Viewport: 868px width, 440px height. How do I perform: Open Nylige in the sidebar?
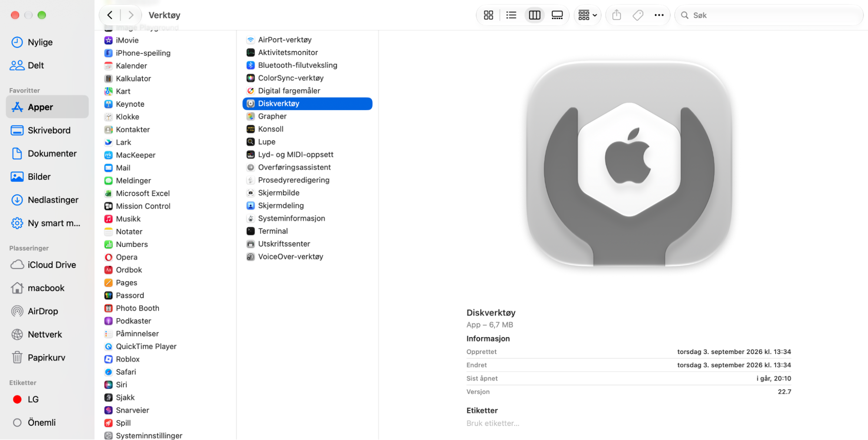click(47, 42)
